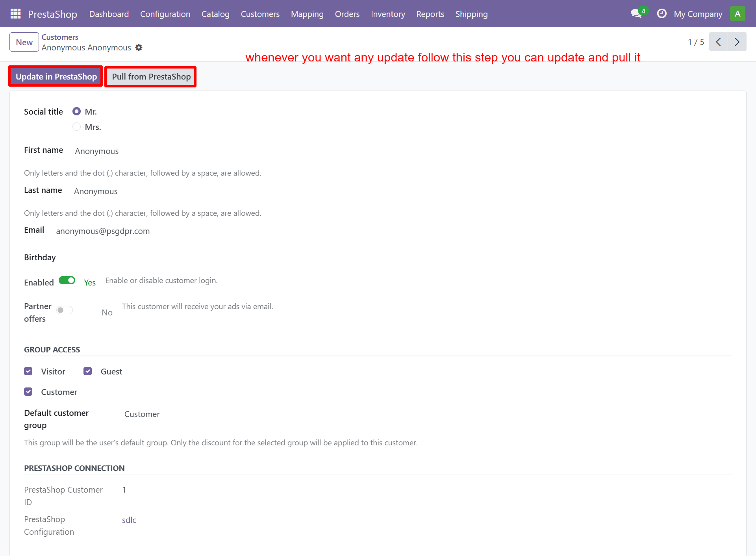Open the gear actions icon beside customer name
Screen dimensions: 756x556
click(x=139, y=48)
